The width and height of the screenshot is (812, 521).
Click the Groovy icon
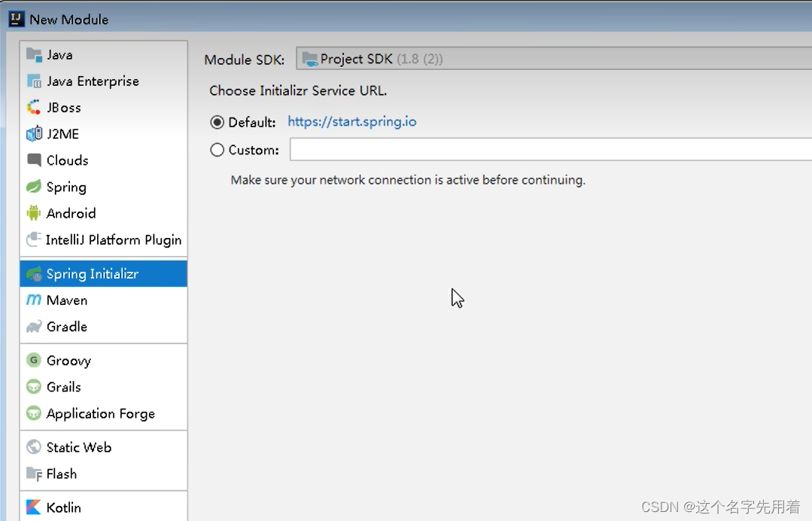coord(34,361)
